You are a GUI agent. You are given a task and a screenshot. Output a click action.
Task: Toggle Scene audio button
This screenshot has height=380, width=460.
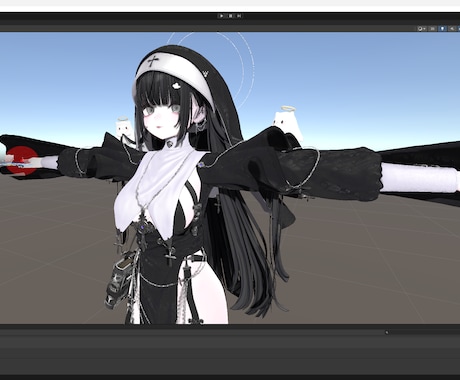(x=452, y=29)
